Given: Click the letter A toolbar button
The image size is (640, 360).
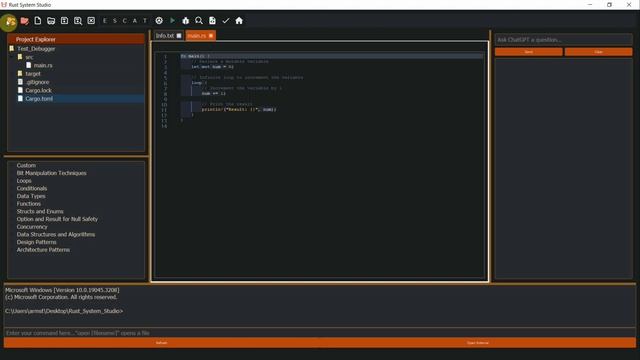Looking at the screenshot, I should (x=135, y=21).
